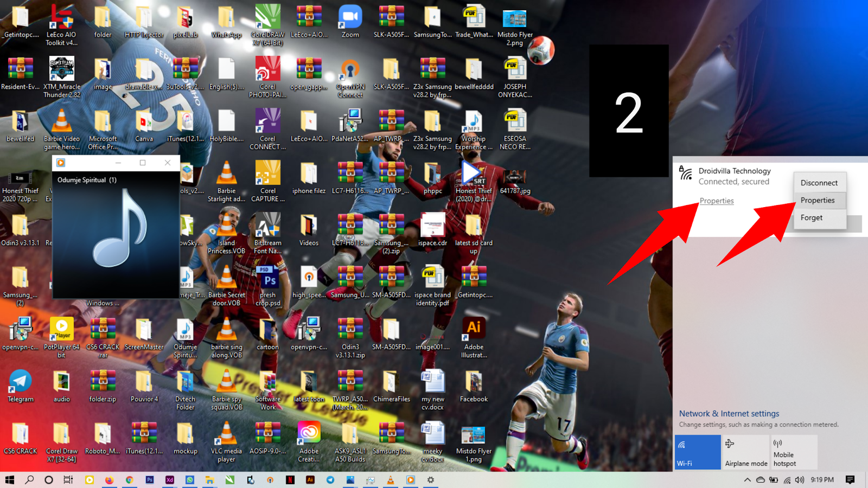The image size is (868, 488).
Task: Open Network & Internet settings link
Action: pos(729,413)
